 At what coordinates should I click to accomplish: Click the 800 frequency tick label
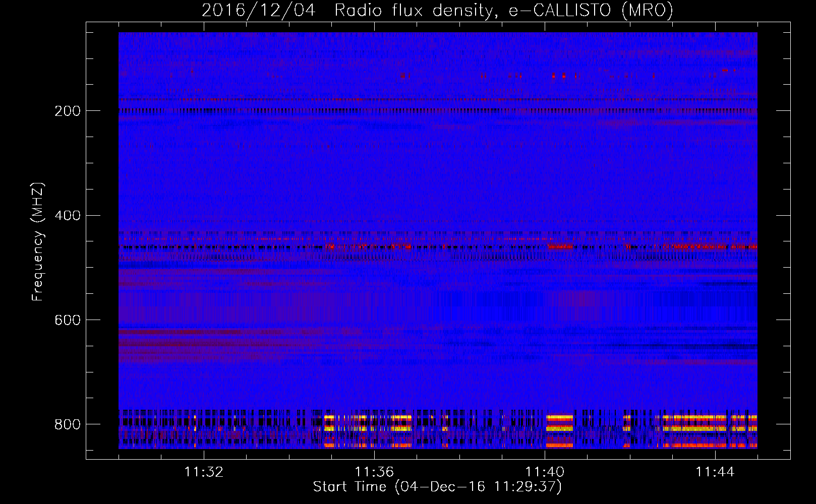(67, 424)
